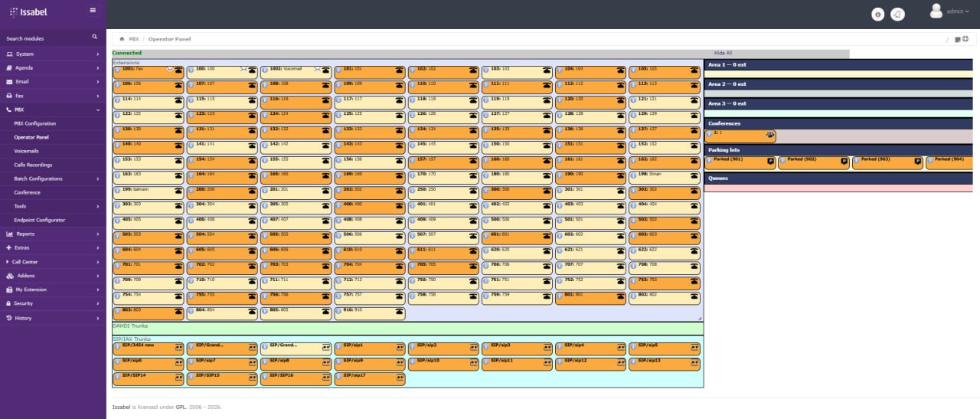Click the Issabel logo
The image size is (980, 419).
pyautogui.click(x=30, y=12)
